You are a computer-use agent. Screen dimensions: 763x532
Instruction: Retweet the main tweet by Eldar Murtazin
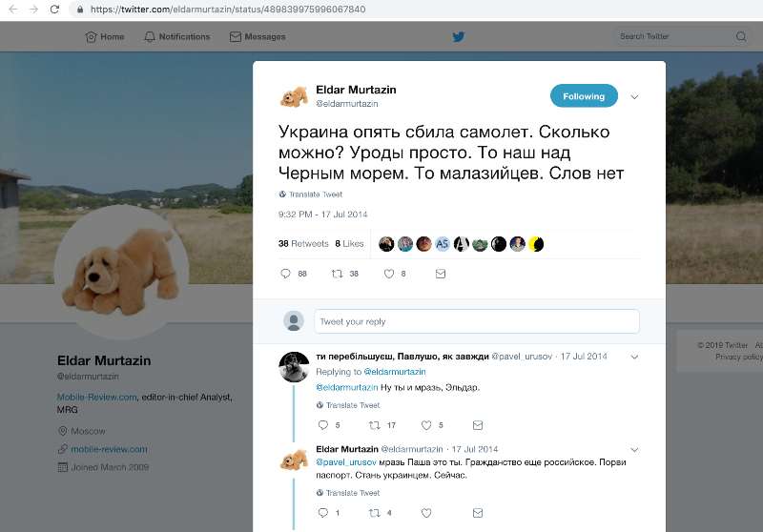tap(337, 274)
